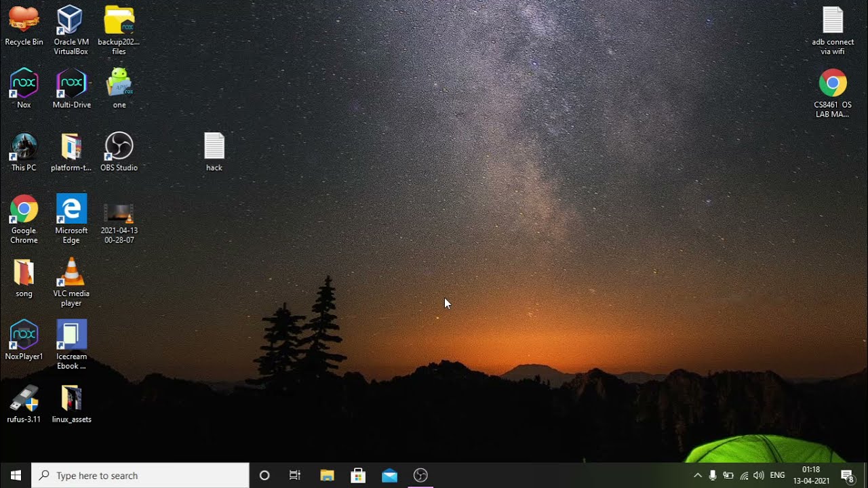This screenshot has width=868, height=488.
Task: Open Icecream Ebook Reader shortcut
Action: [x=71, y=345]
